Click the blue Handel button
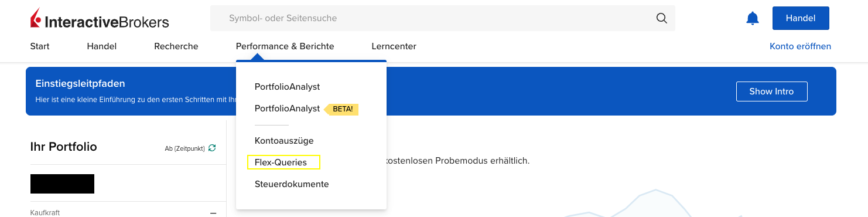 tap(800, 18)
